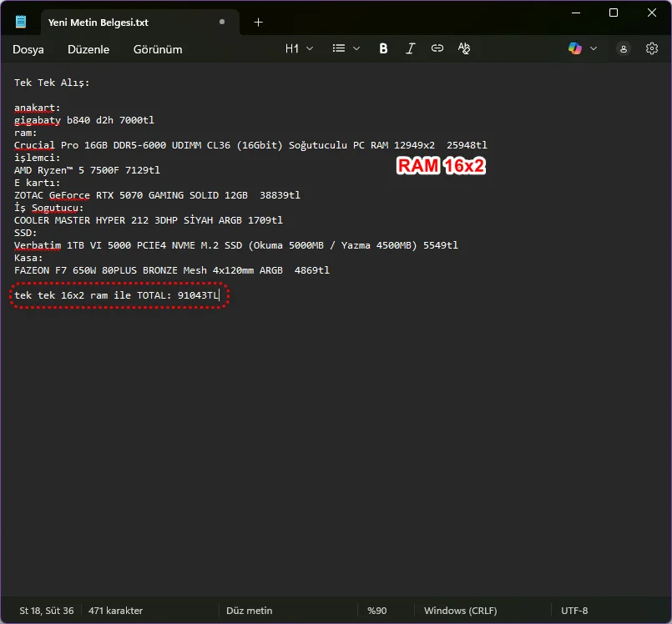The image size is (672, 624).
Task: Open Copilot from the colorful icon
Action: [574, 48]
